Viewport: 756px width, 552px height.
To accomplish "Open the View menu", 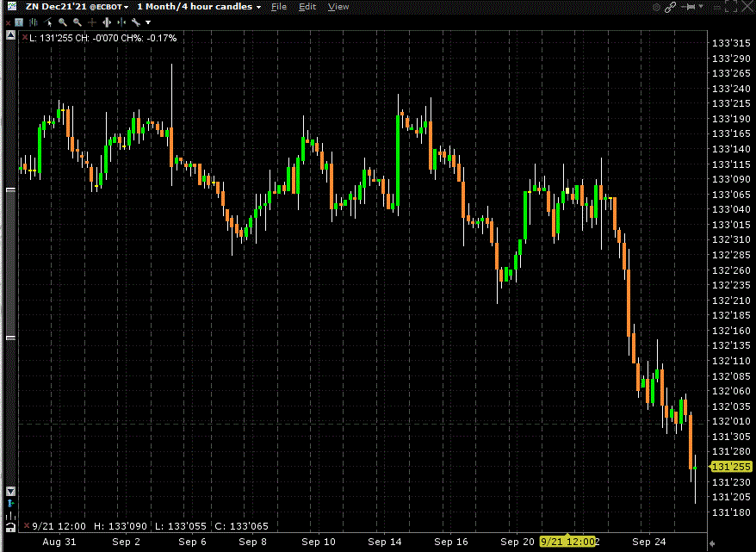I will (338, 7).
